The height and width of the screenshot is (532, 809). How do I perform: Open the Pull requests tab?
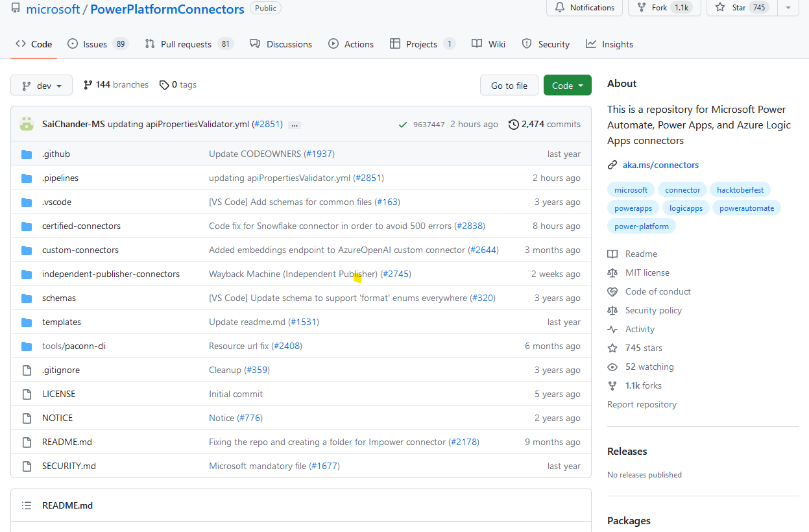pyautogui.click(x=186, y=44)
